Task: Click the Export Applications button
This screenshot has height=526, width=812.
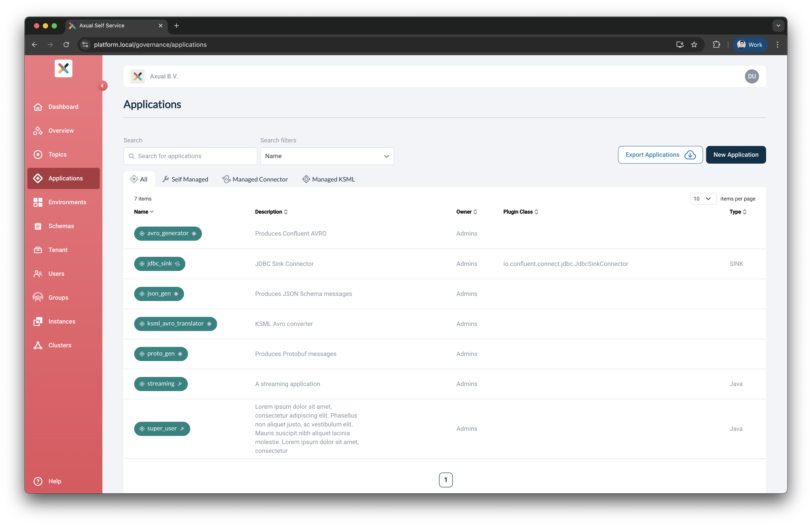Action: point(660,155)
